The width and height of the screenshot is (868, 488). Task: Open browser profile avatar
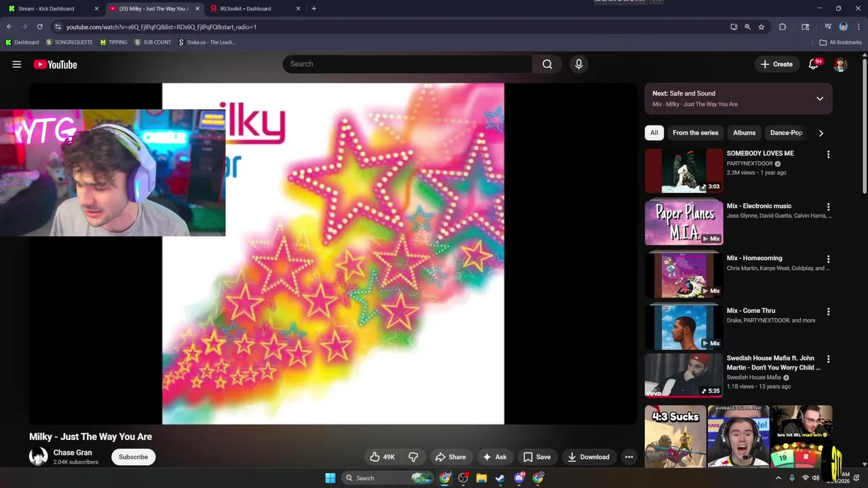click(x=844, y=27)
